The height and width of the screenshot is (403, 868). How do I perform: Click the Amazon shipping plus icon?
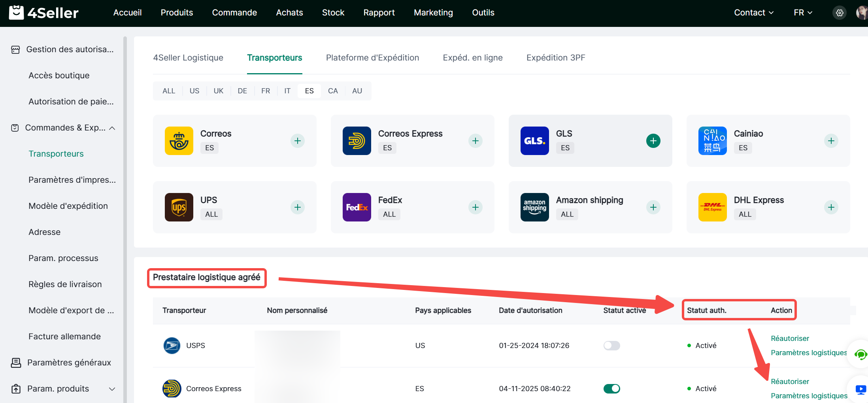coord(653,207)
